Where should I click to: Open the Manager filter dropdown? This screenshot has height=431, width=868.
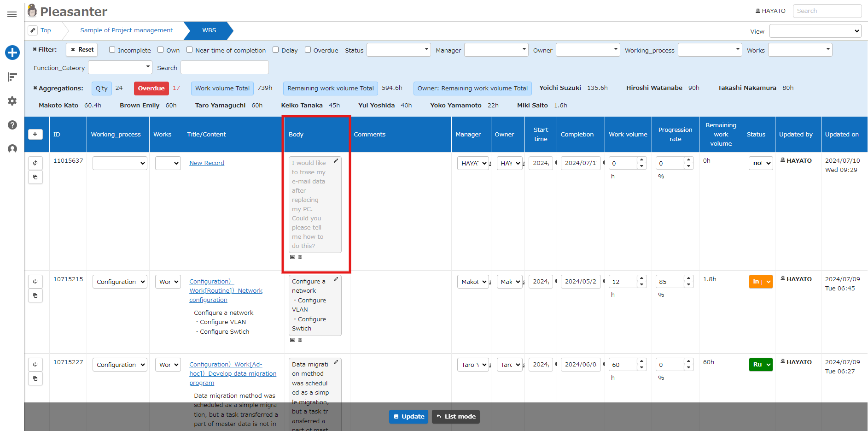tap(496, 50)
